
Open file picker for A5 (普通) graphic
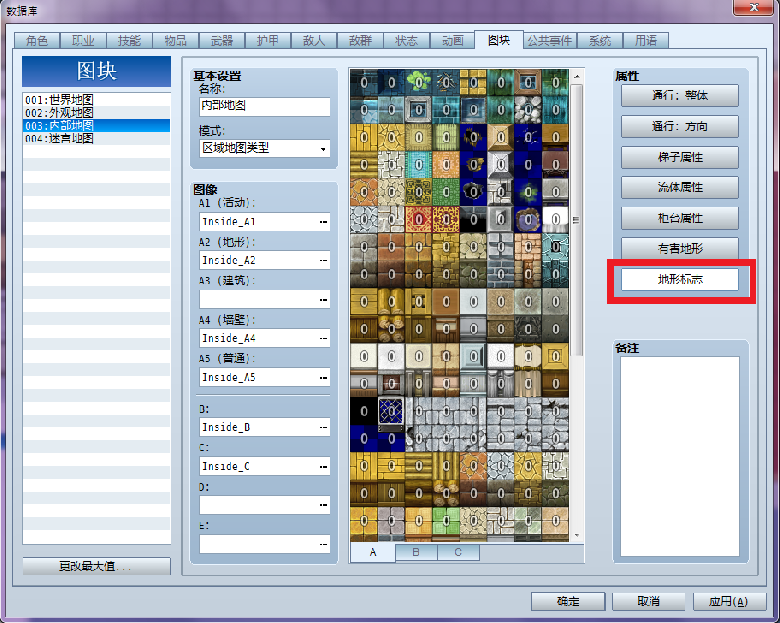click(x=323, y=378)
